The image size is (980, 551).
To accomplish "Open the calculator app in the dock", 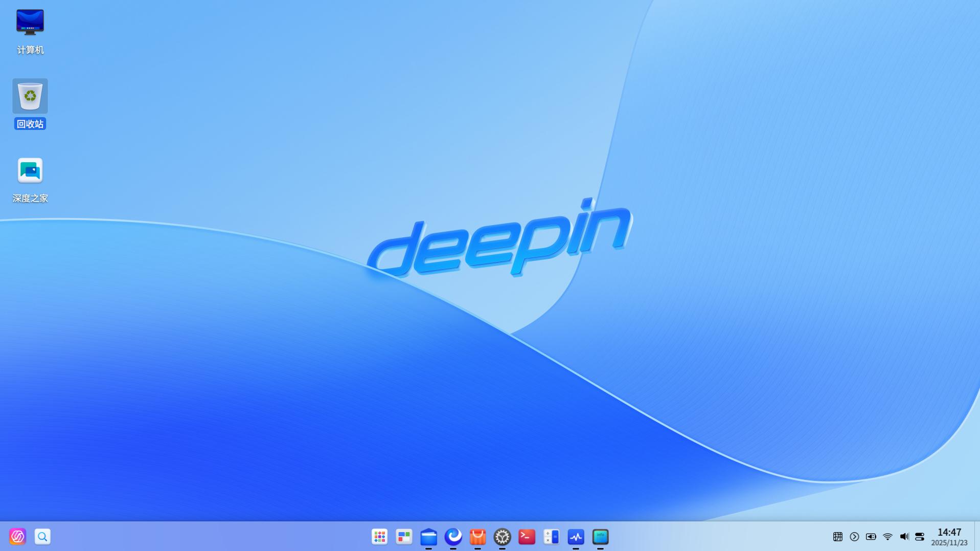I will [551, 536].
